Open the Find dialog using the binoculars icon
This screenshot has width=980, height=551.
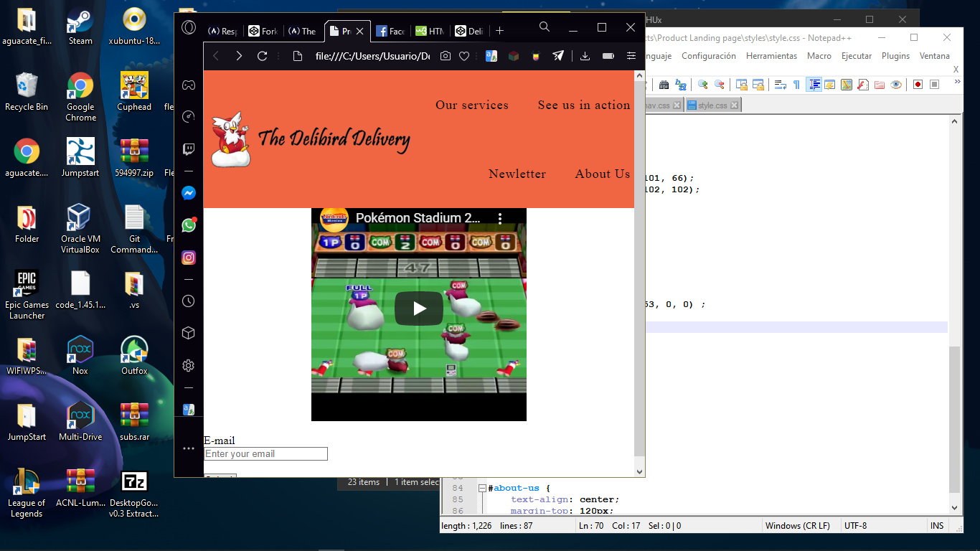pos(665,84)
